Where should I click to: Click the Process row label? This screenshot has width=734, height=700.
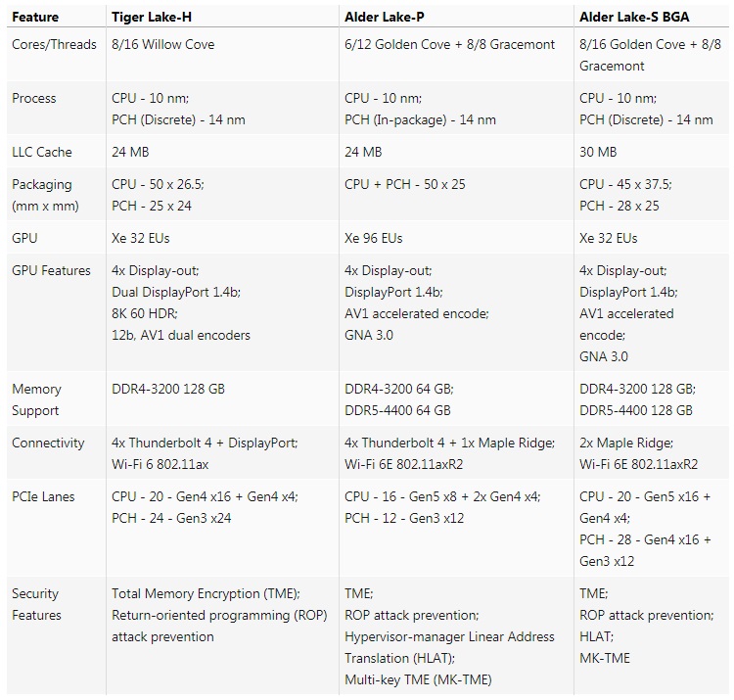pyautogui.click(x=34, y=98)
